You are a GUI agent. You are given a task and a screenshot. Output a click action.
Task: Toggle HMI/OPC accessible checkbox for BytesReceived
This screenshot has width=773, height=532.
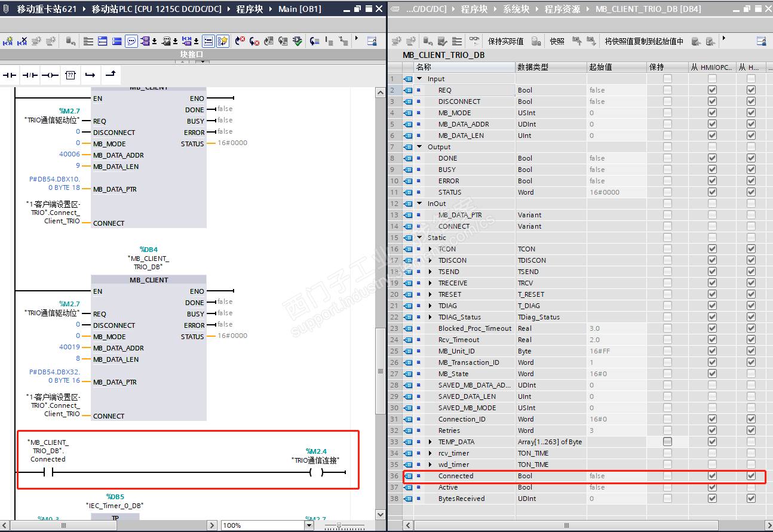coord(712,499)
